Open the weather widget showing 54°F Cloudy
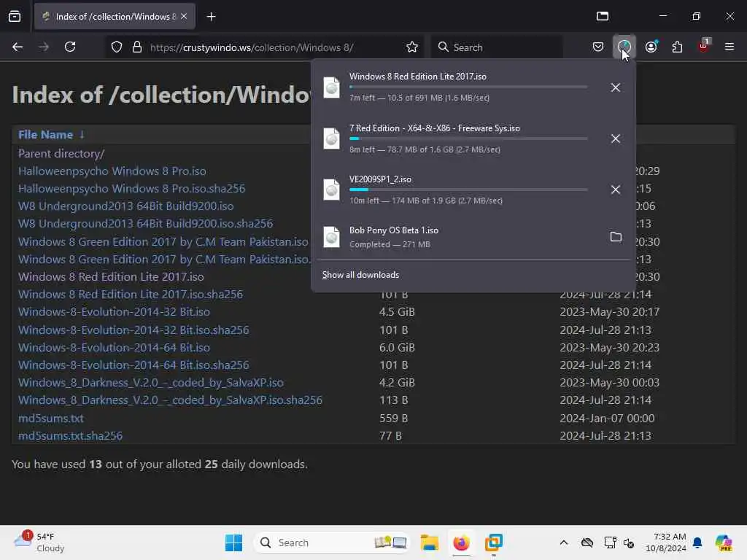Screen dimensions: 747x560 [39, 542]
